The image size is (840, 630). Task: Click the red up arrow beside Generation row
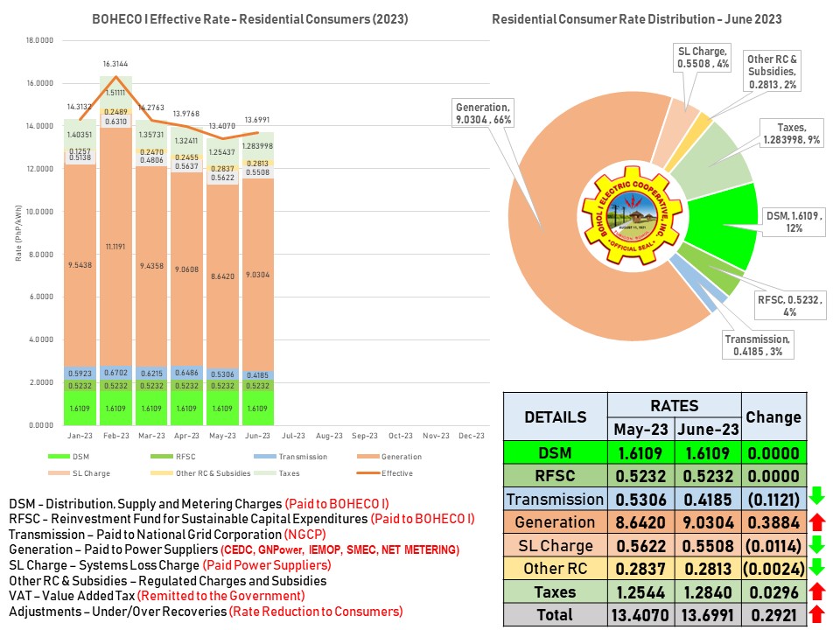pos(817,521)
